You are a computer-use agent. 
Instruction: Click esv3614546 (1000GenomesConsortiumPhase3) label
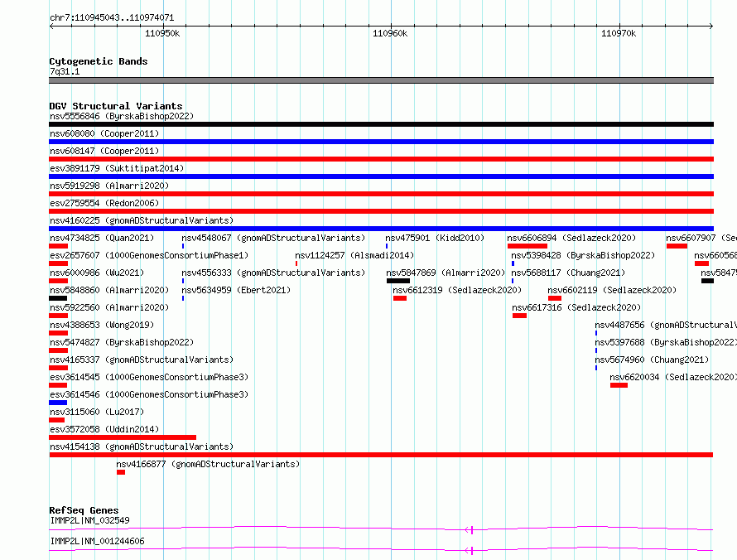point(149,394)
